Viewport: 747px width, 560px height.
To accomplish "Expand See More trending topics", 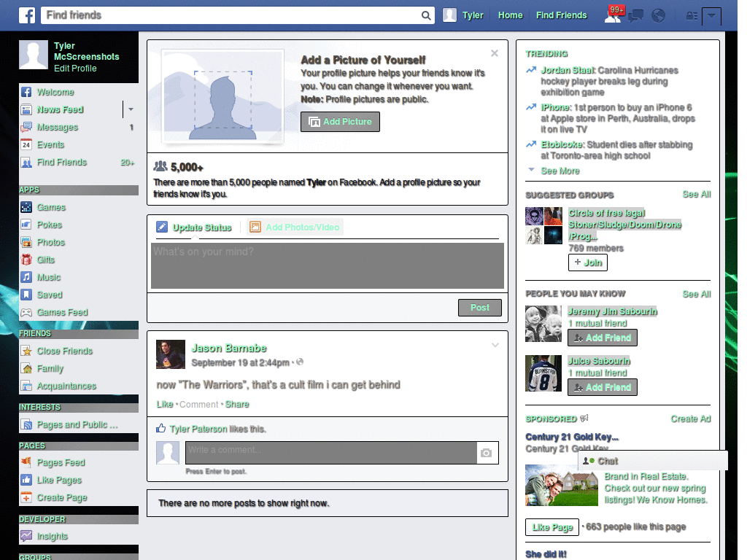I will tap(560, 171).
